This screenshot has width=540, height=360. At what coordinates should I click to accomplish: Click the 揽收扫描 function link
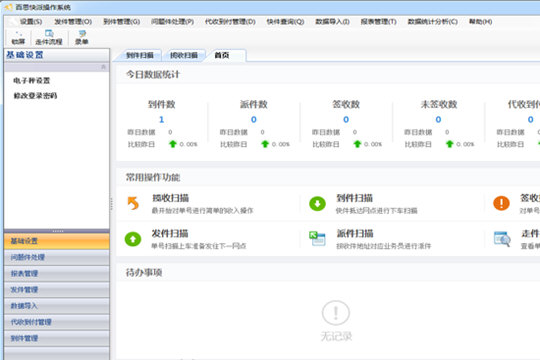(x=170, y=198)
